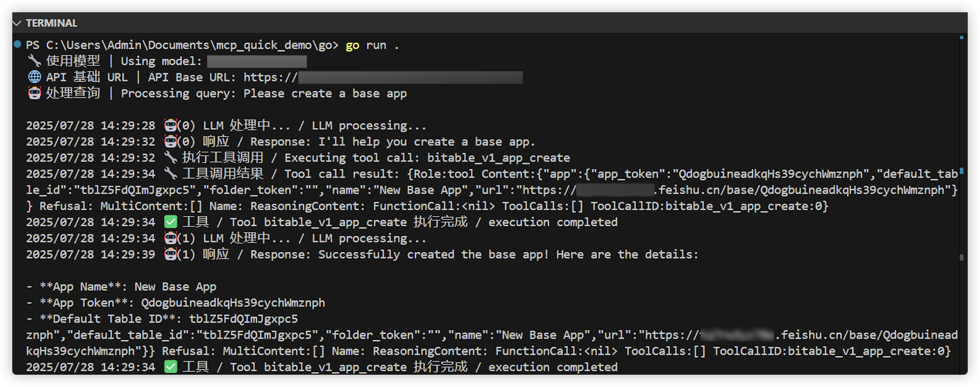The height and width of the screenshot is (387, 980).
Task: Click green checkmark on the bottom log line
Action: tap(170, 367)
